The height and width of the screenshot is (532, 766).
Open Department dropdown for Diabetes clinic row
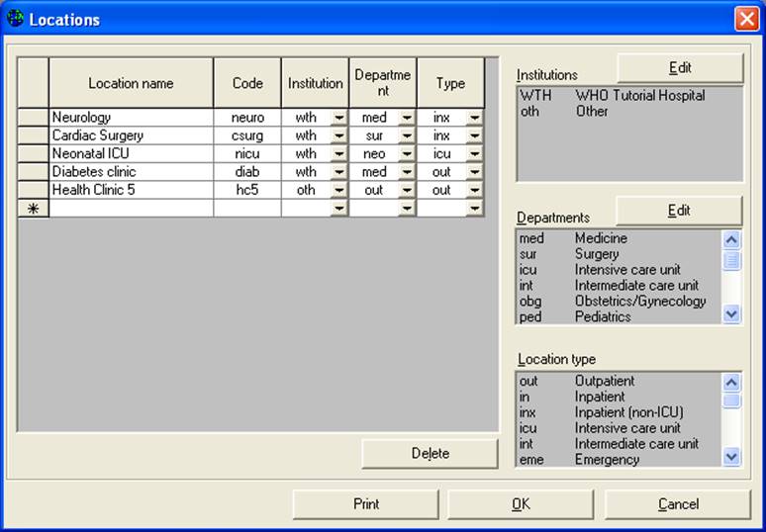click(407, 172)
